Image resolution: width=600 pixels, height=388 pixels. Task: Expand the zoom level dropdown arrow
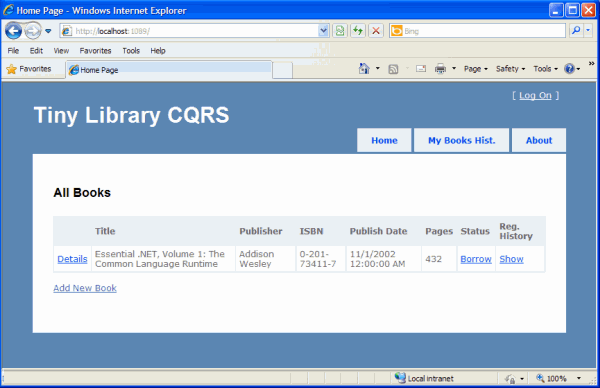click(x=579, y=378)
